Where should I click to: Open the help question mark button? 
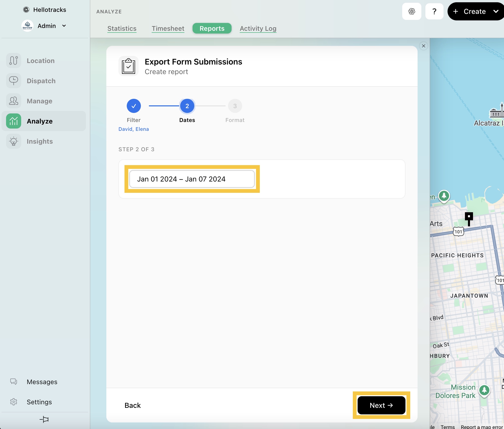pyautogui.click(x=434, y=11)
